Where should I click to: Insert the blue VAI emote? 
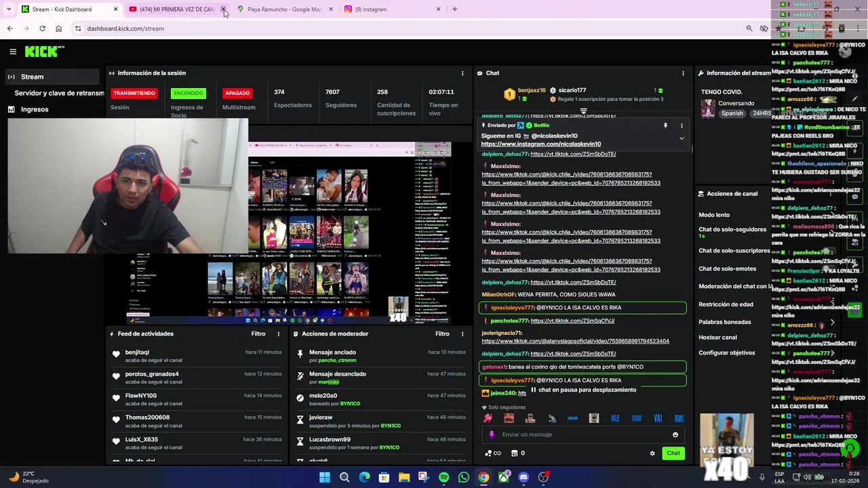657,418
